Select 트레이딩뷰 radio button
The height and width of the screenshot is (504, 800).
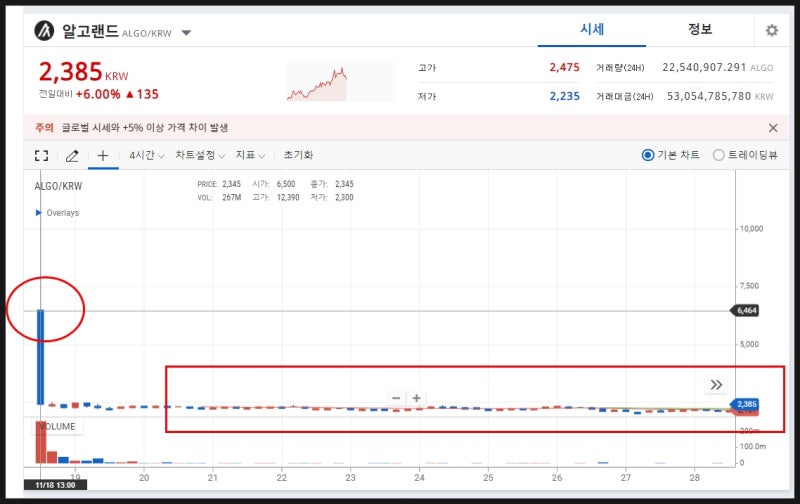click(718, 155)
